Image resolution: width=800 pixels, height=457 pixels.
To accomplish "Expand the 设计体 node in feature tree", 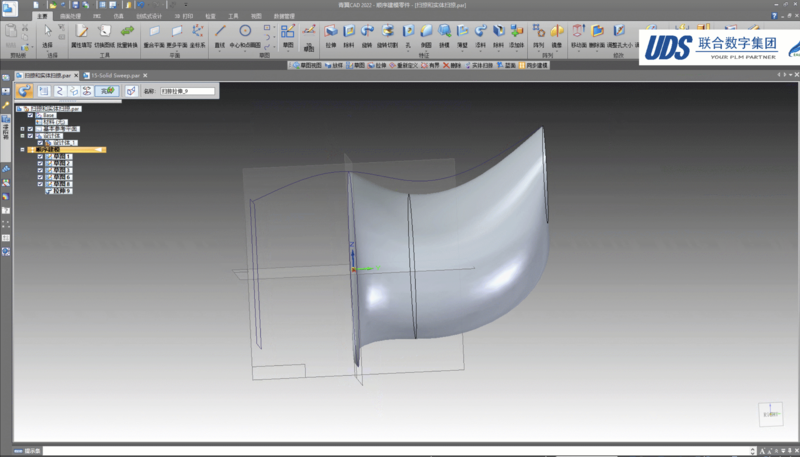I will 22,136.
